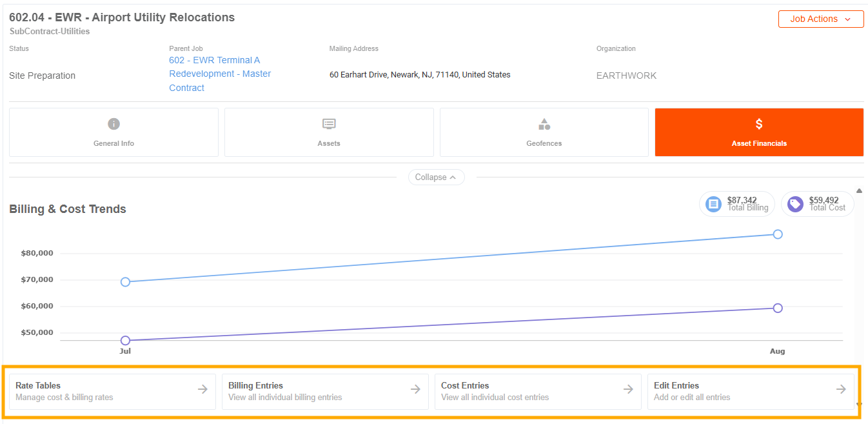Click the arrow icon beside Rate Tables
The height and width of the screenshot is (424, 868).
coord(202,389)
